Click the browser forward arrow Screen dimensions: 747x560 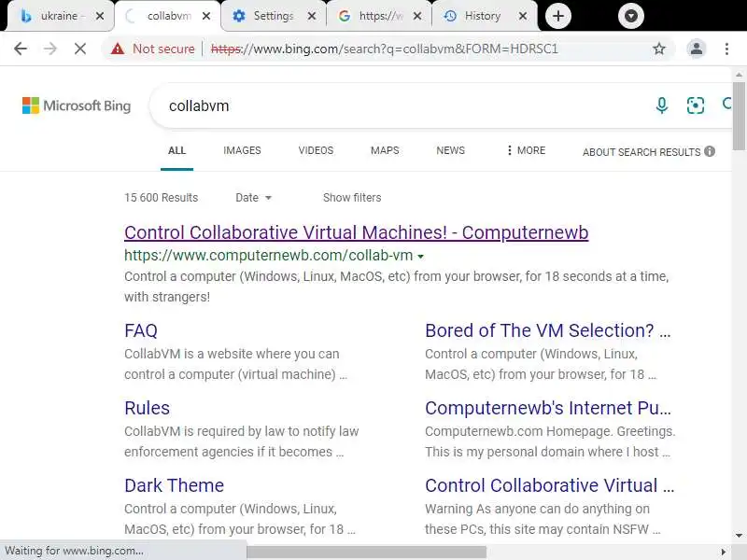[50, 49]
